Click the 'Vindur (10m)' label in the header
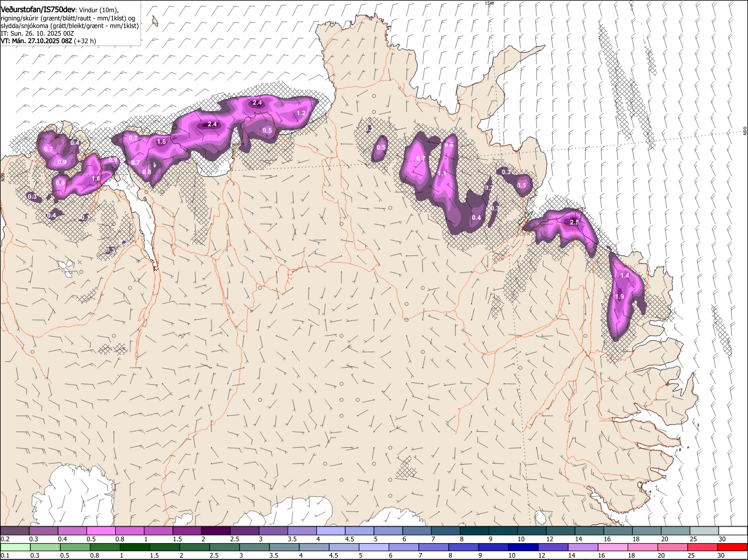748x560 pixels. click(98, 9)
